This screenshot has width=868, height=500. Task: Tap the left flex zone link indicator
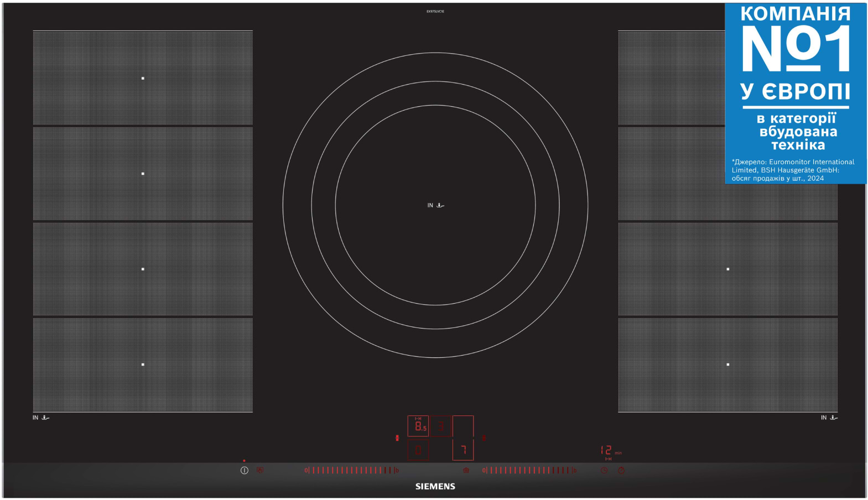point(397,437)
